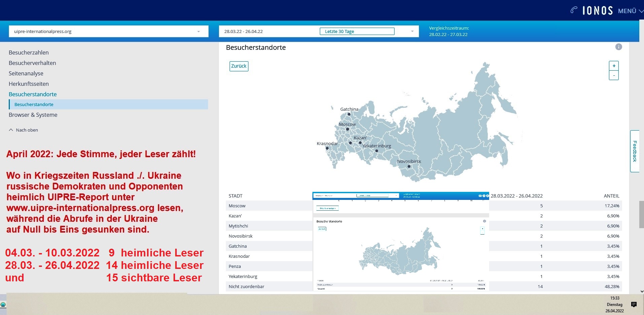Open the MENÜ dropdown
644x315 pixels.
tap(630, 11)
